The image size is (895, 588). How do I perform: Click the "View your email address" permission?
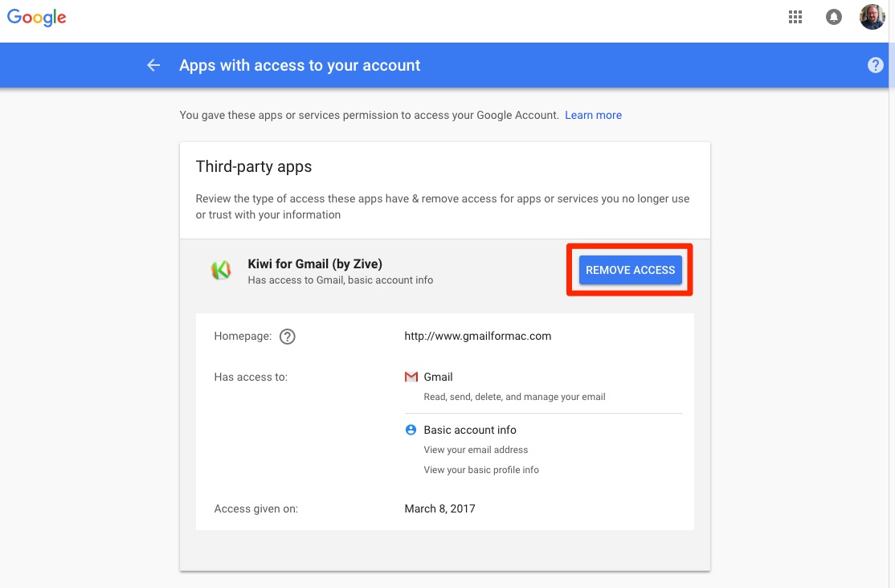point(476,450)
